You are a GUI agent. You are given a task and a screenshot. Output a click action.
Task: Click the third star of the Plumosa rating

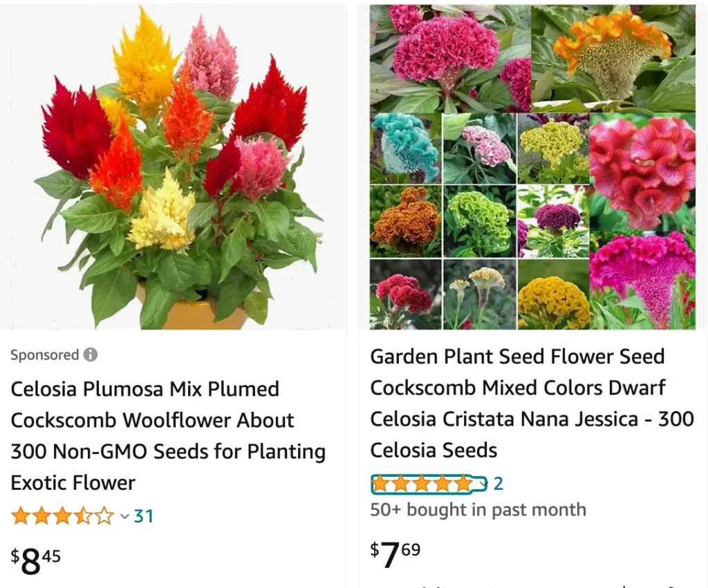[x=63, y=515]
